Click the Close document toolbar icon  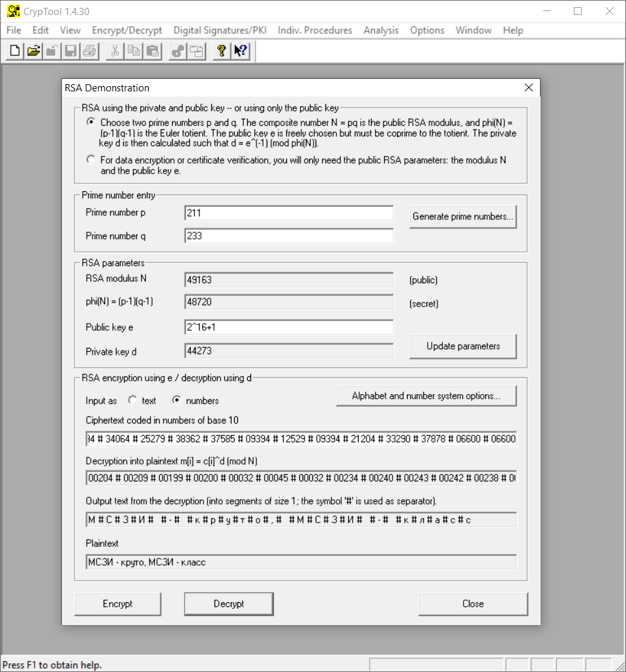(x=52, y=51)
